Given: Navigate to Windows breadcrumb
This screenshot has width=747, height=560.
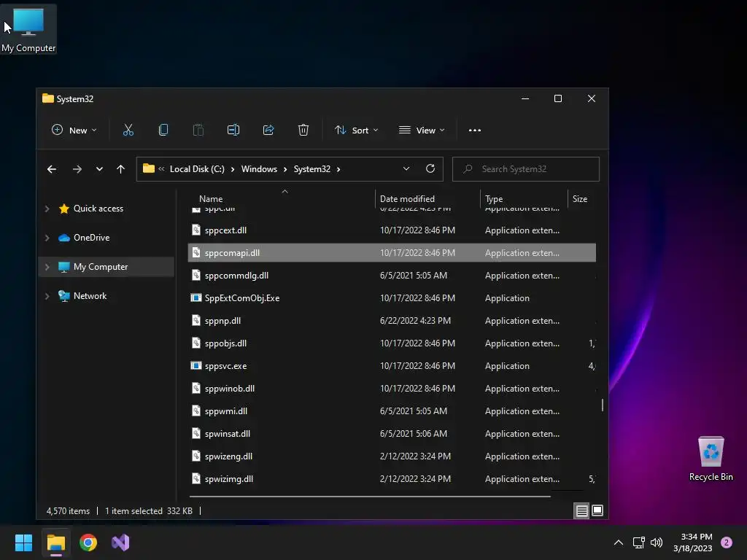Looking at the screenshot, I should tap(259, 169).
